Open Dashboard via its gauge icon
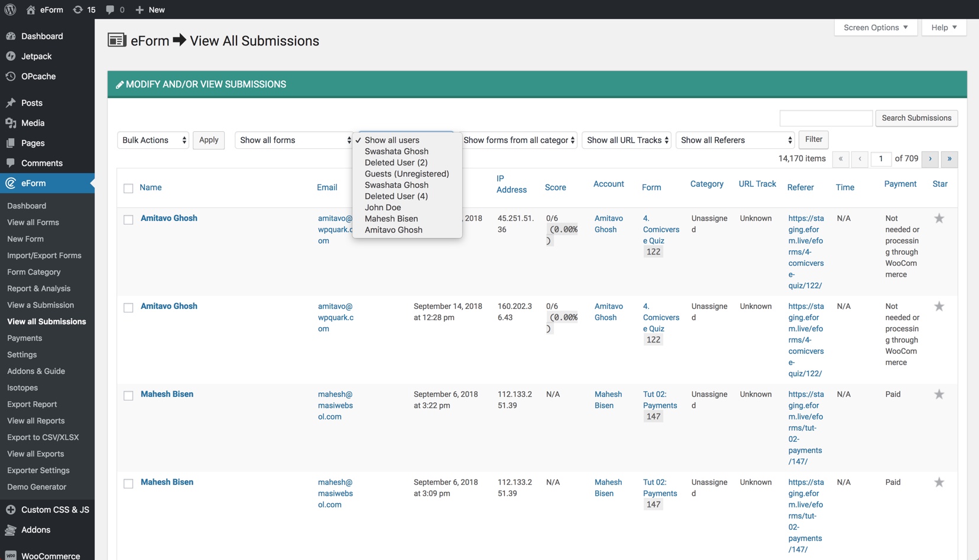The height and width of the screenshot is (560, 979). click(11, 36)
